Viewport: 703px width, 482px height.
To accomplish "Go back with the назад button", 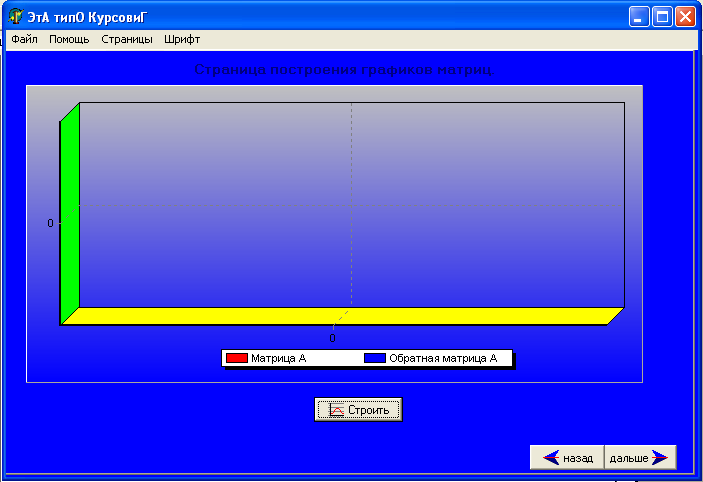I will (567, 457).
